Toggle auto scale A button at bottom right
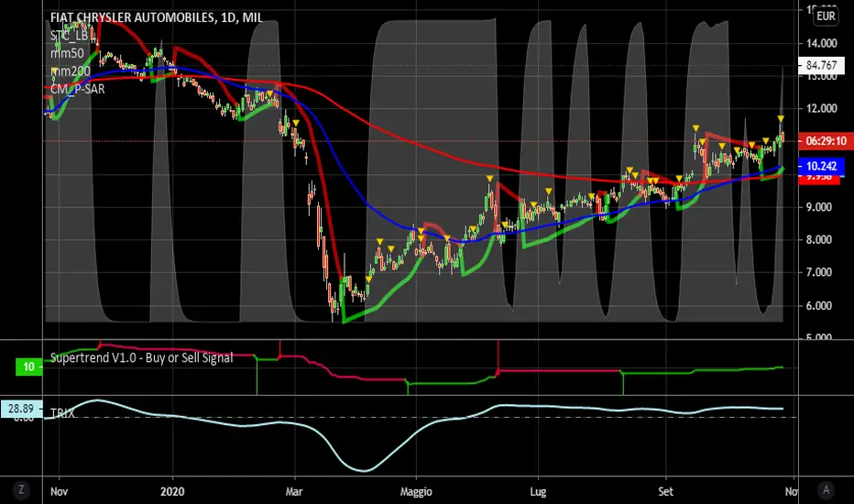This screenshot has width=854, height=504. tap(826, 490)
